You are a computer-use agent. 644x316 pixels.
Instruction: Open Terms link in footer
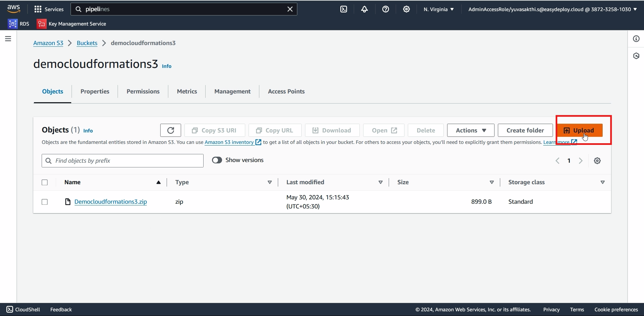click(577, 310)
